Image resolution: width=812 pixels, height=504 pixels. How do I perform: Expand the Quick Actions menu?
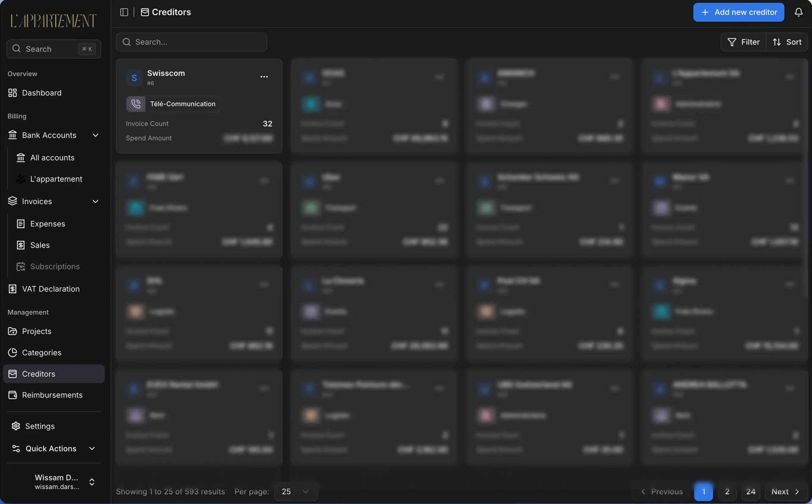click(92, 449)
